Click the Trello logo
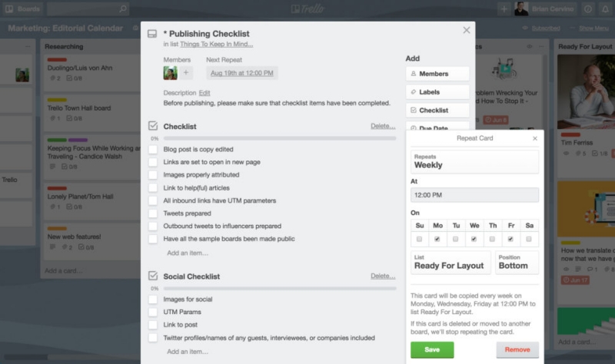This screenshot has height=364, width=615. coord(308,8)
